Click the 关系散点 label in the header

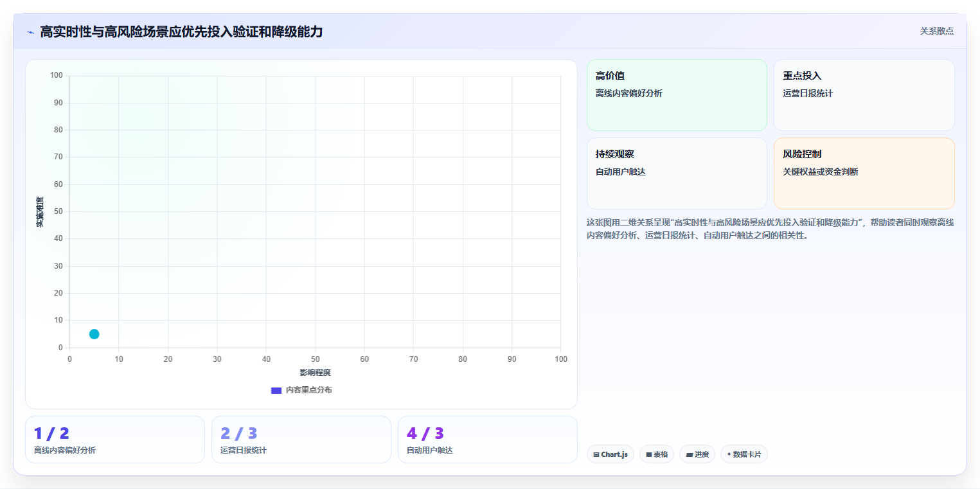(937, 31)
